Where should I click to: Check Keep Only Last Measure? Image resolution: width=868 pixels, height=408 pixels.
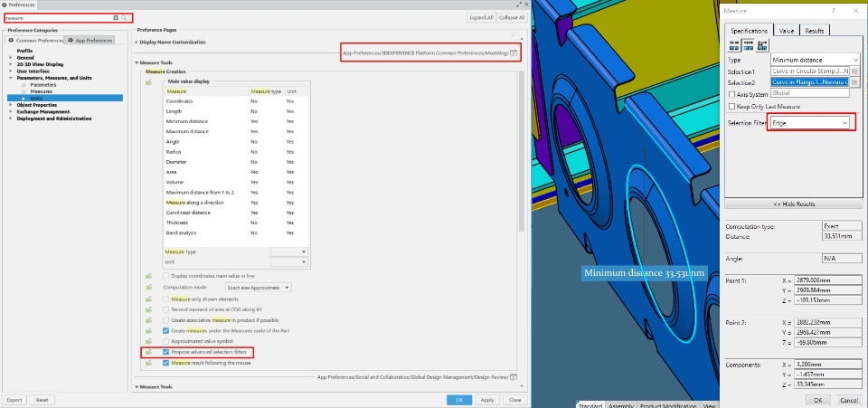(x=731, y=106)
